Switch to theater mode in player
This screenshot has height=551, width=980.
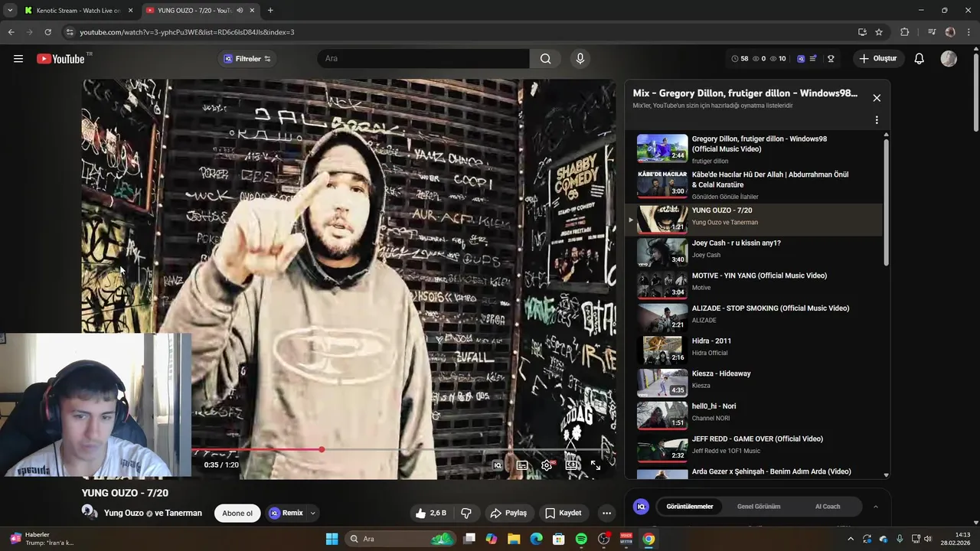pos(571,465)
